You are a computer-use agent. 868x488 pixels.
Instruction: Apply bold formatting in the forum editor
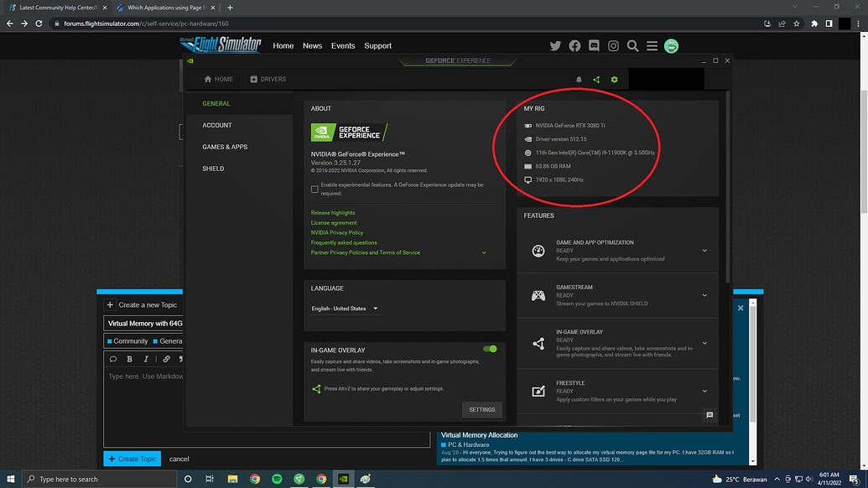pyautogui.click(x=129, y=359)
